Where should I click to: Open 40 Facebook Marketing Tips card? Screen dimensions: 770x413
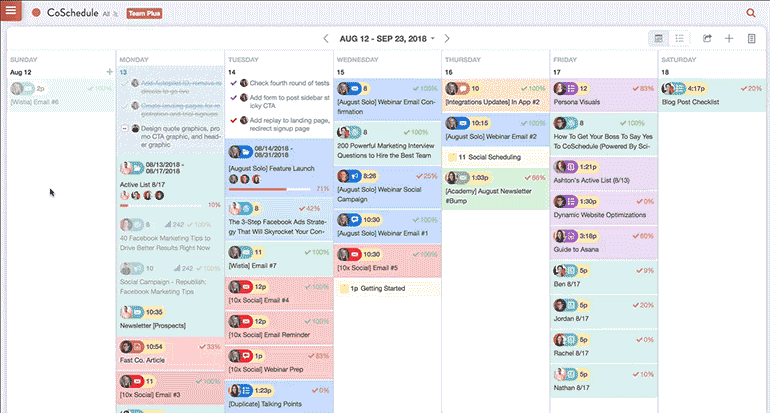click(x=170, y=235)
